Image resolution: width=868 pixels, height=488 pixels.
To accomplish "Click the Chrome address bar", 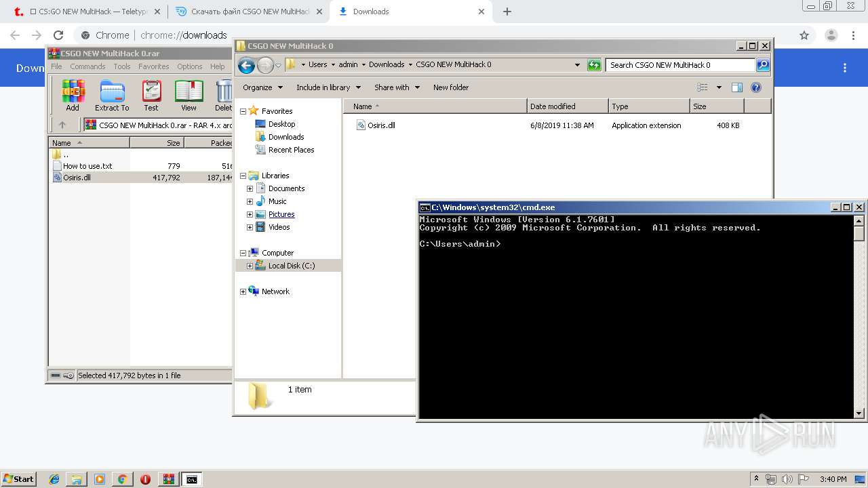I will 434,35.
